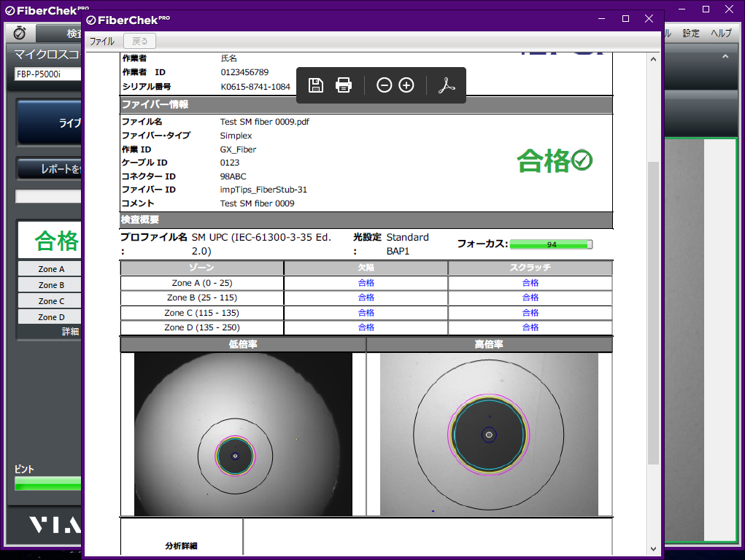Click Zone A 欠陥 合格 result
The height and width of the screenshot is (560, 745).
coord(366,283)
